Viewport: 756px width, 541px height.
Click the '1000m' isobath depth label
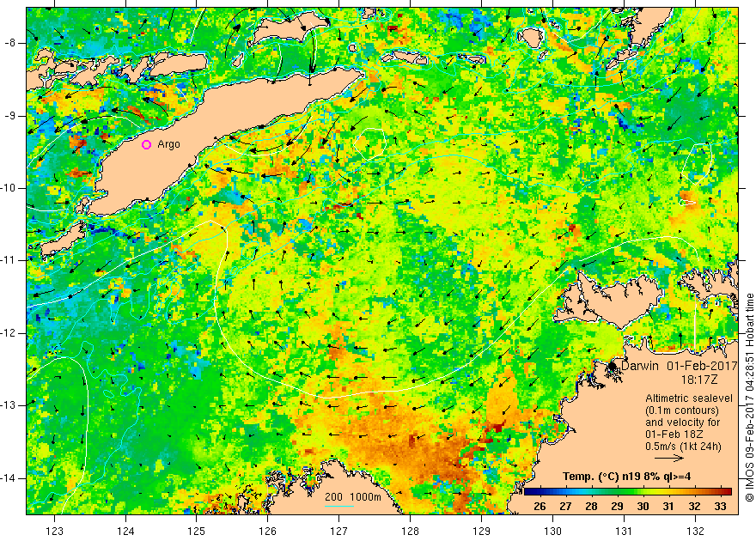(365, 497)
